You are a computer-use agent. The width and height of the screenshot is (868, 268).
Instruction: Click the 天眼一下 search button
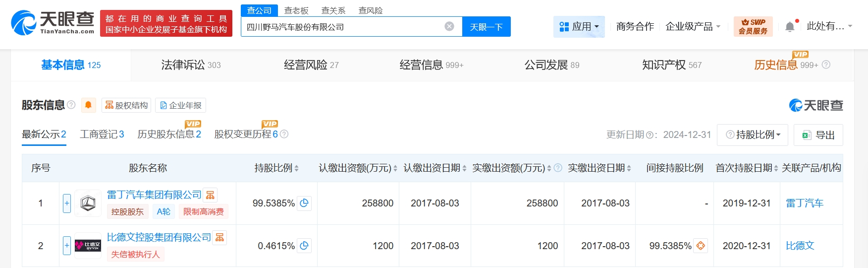pos(486,27)
